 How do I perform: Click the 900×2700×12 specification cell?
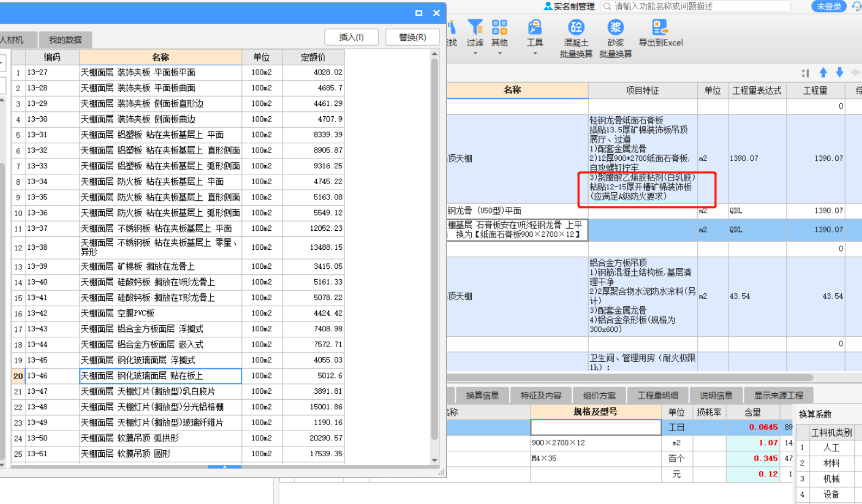click(x=596, y=443)
